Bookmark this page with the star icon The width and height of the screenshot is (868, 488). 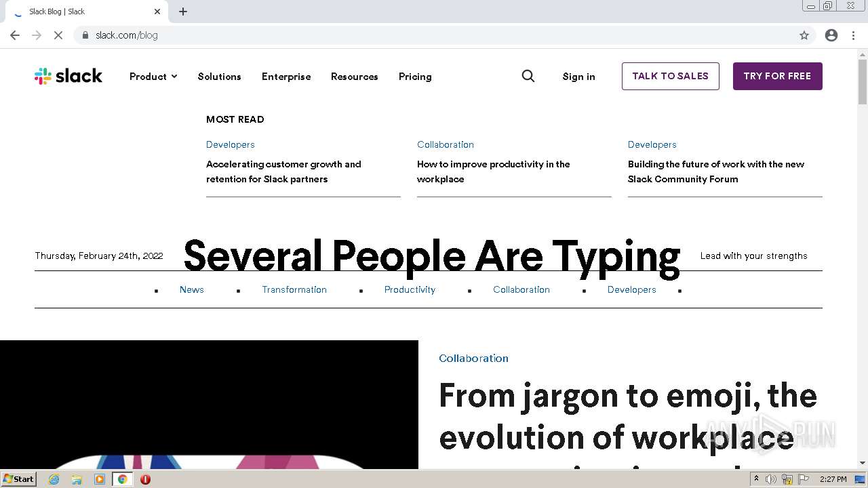tap(804, 35)
